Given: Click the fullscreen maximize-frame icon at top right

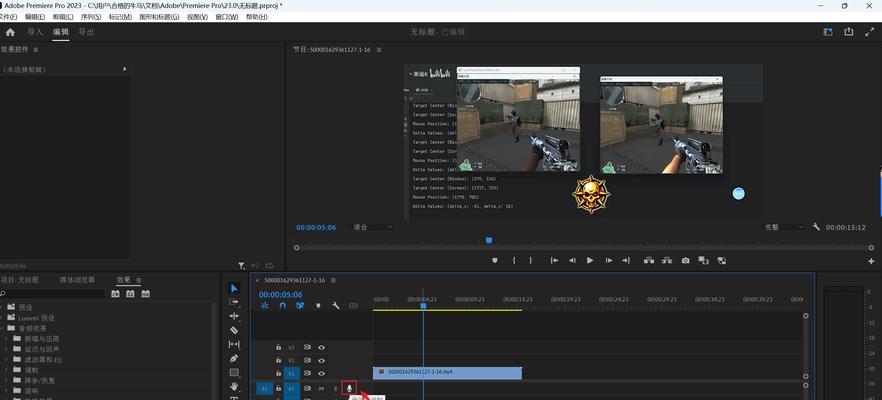Looking at the screenshot, I should pyautogui.click(x=869, y=32).
